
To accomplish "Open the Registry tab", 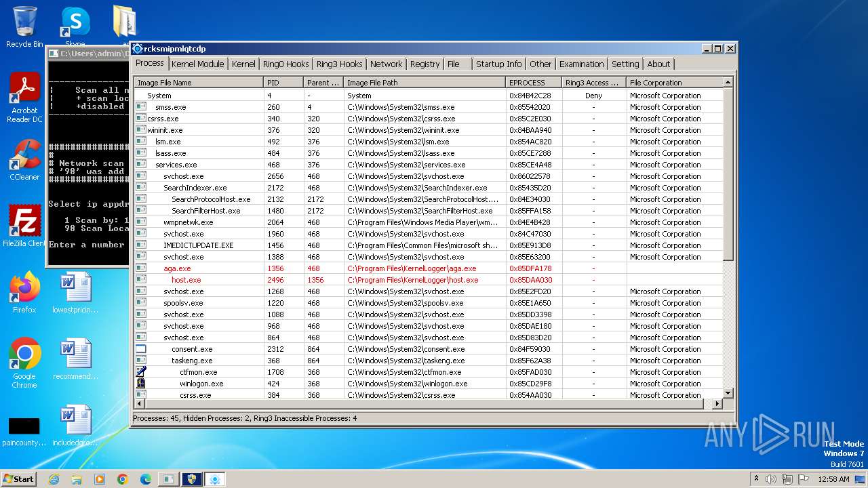I will point(425,64).
